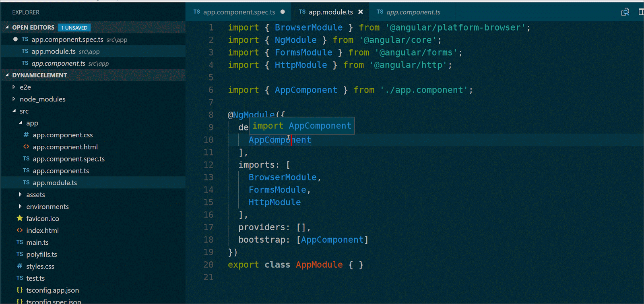Image resolution: width=644 pixels, height=304 pixels.
Task: Collapse the app folder
Action: click(x=21, y=123)
